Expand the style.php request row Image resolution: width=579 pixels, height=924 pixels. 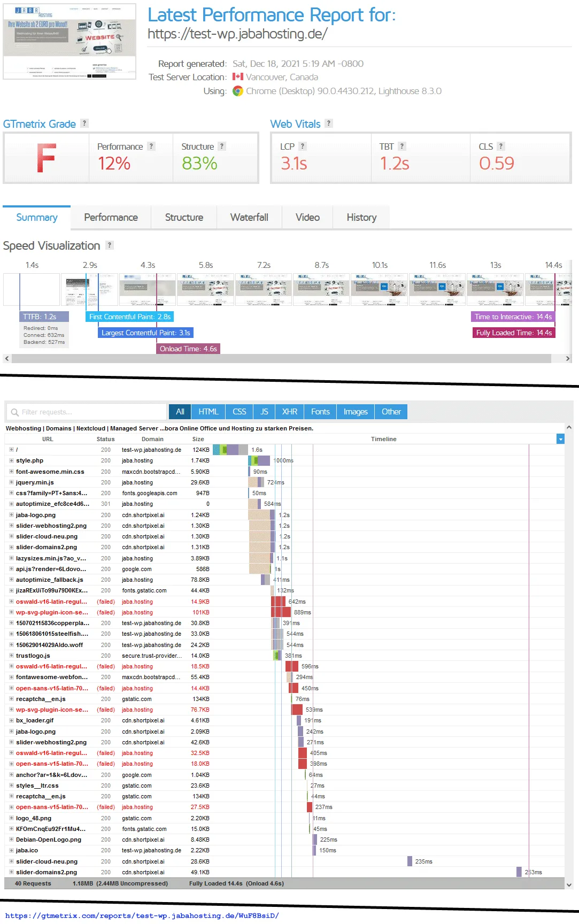coord(11,460)
